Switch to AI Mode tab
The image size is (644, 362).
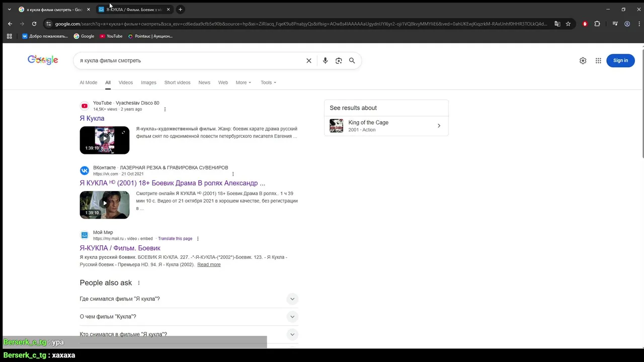(x=88, y=82)
